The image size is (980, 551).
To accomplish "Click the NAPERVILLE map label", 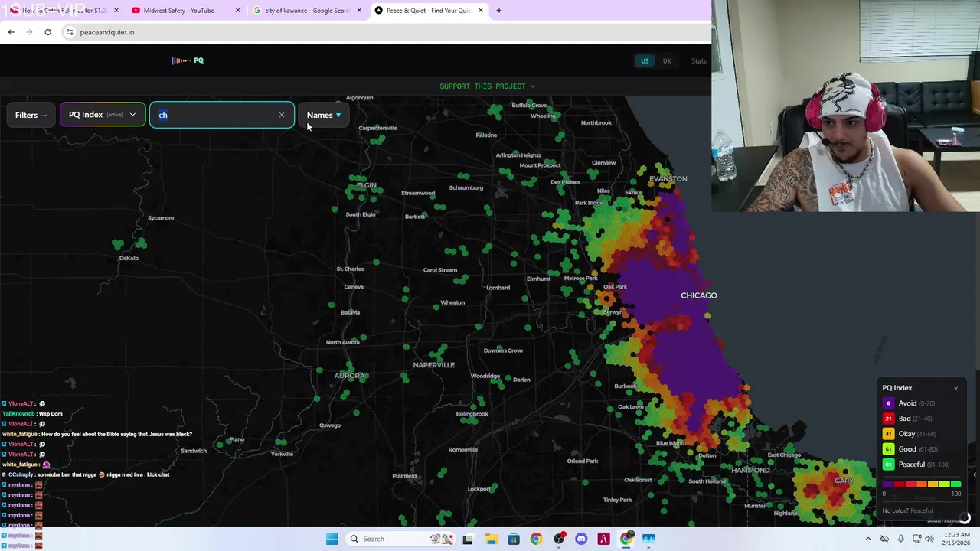I will coord(434,365).
